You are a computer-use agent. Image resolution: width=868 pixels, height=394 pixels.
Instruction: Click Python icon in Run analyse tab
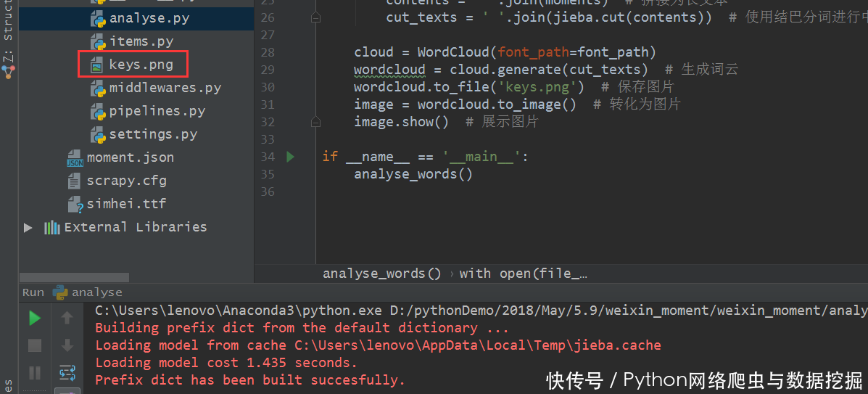59,292
